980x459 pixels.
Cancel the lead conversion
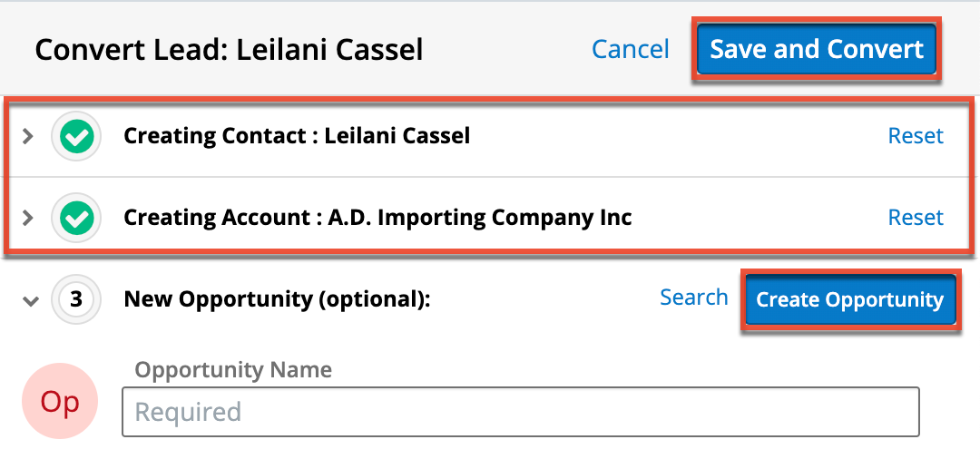coord(630,49)
